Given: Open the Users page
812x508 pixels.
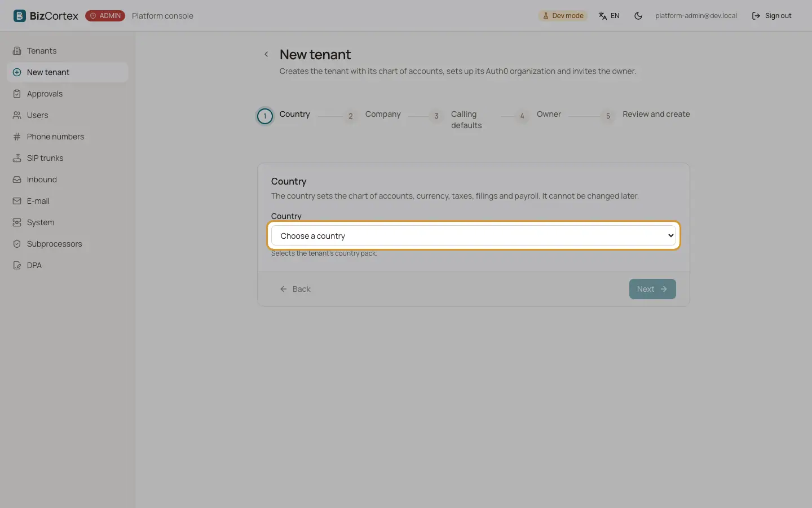Looking at the screenshot, I should coord(68,115).
